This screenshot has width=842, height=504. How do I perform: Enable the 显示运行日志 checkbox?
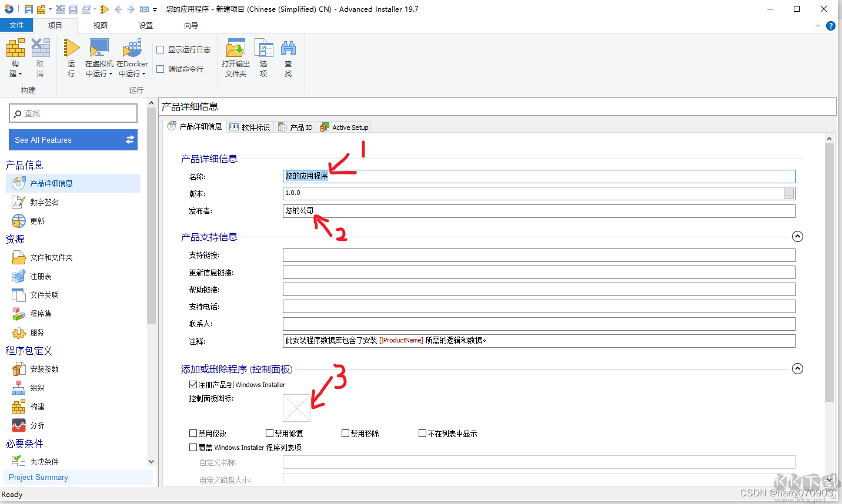pyautogui.click(x=161, y=50)
